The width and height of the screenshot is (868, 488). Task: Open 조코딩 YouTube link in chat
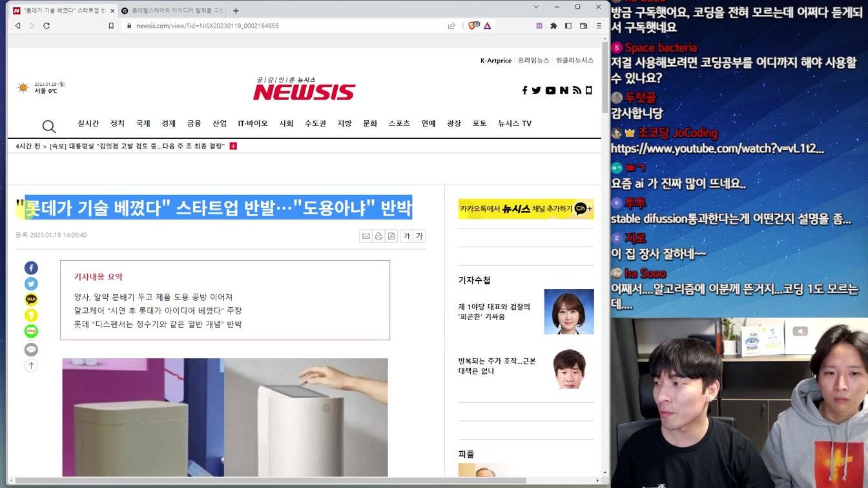click(x=717, y=149)
